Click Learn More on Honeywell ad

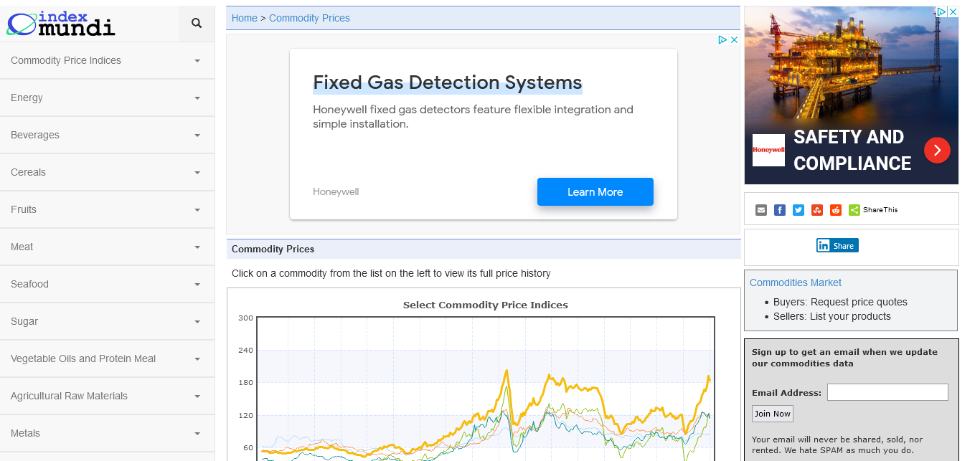(595, 192)
